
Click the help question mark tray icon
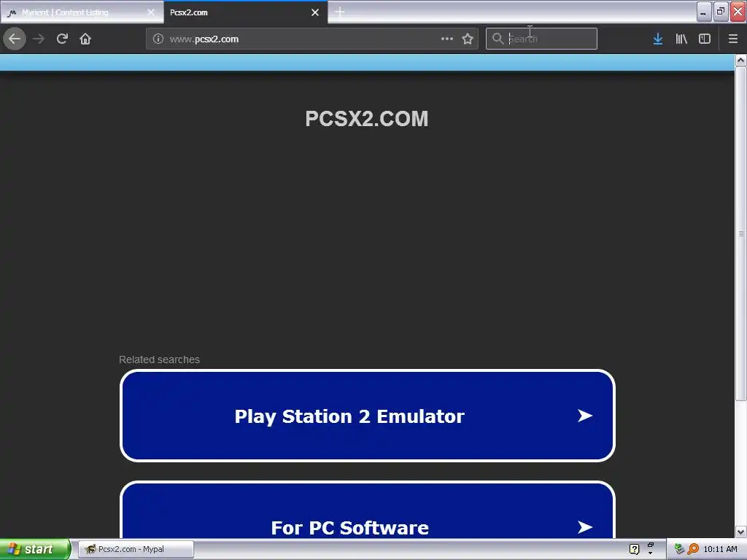634,549
